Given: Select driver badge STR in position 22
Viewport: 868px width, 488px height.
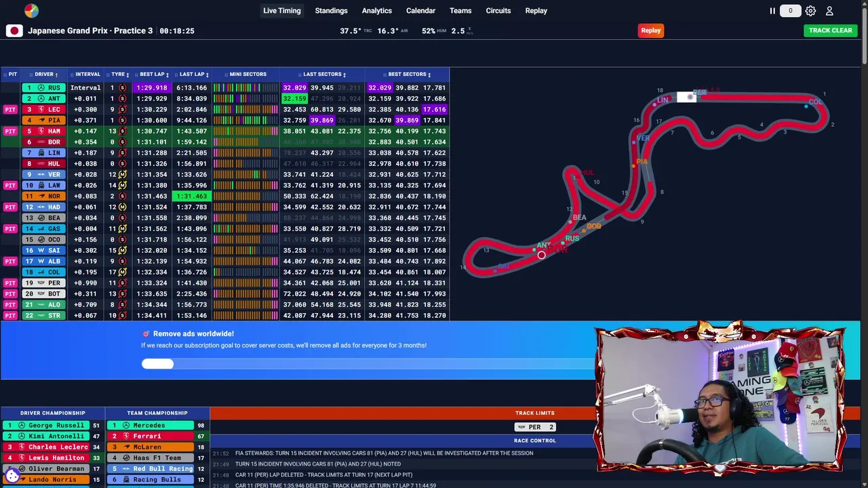Looking at the screenshot, I should tap(43, 315).
